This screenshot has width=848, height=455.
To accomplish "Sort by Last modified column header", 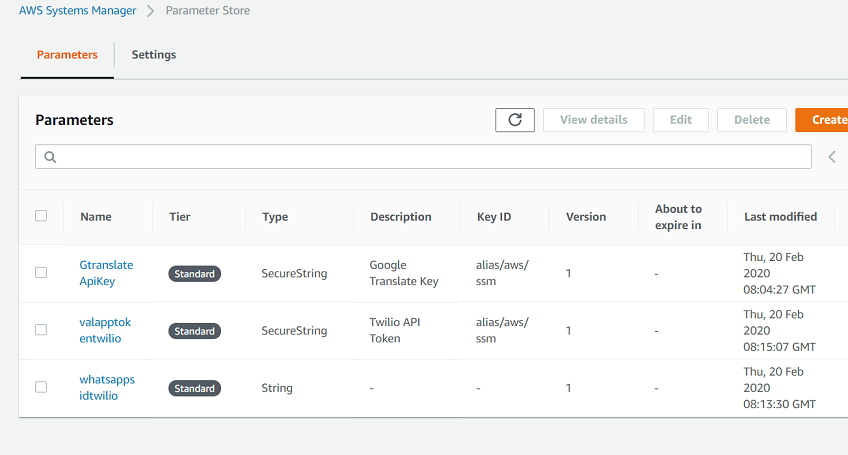I will (780, 216).
